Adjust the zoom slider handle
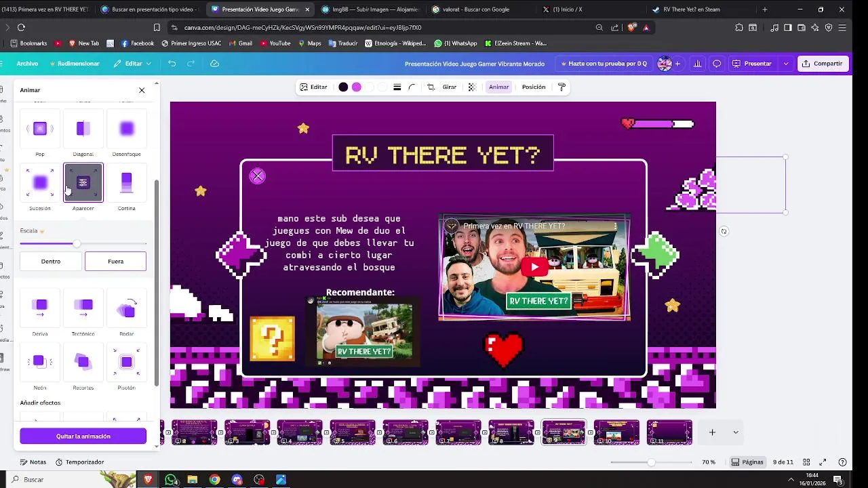 (x=651, y=462)
